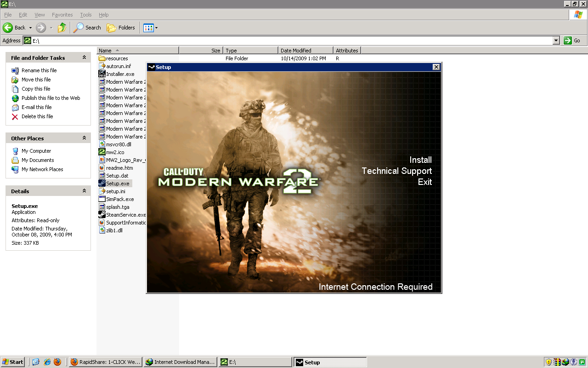This screenshot has height=368, width=588.
Task: Open My Computer from Other Places
Action: pyautogui.click(x=36, y=151)
